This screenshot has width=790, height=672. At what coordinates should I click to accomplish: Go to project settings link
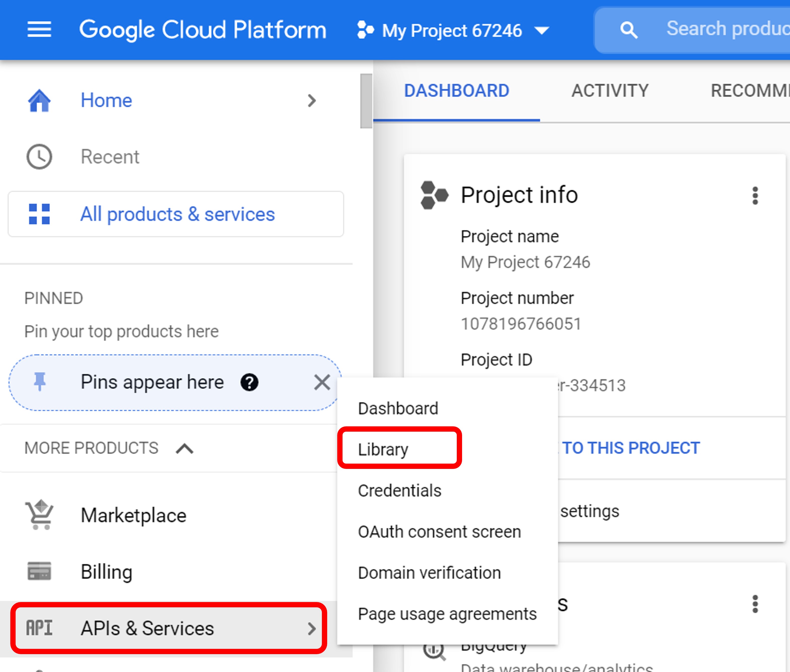coord(590,511)
